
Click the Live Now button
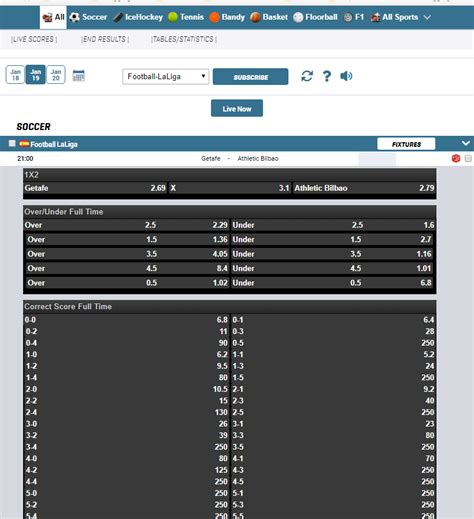[237, 108]
